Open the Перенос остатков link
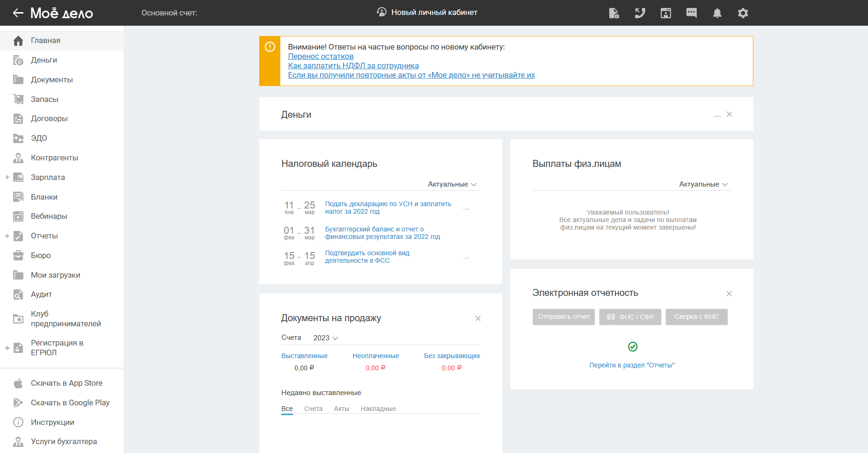The image size is (868, 453). point(321,56)
